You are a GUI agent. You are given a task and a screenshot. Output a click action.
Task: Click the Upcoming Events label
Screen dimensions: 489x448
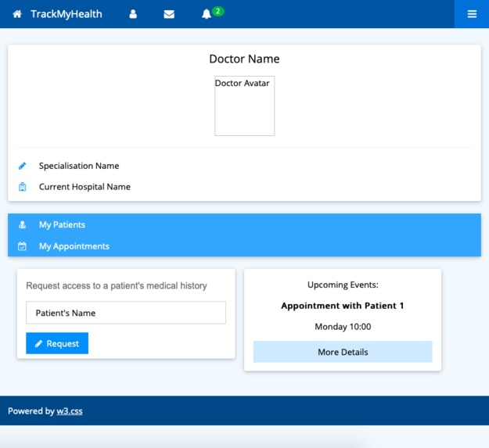343,285
